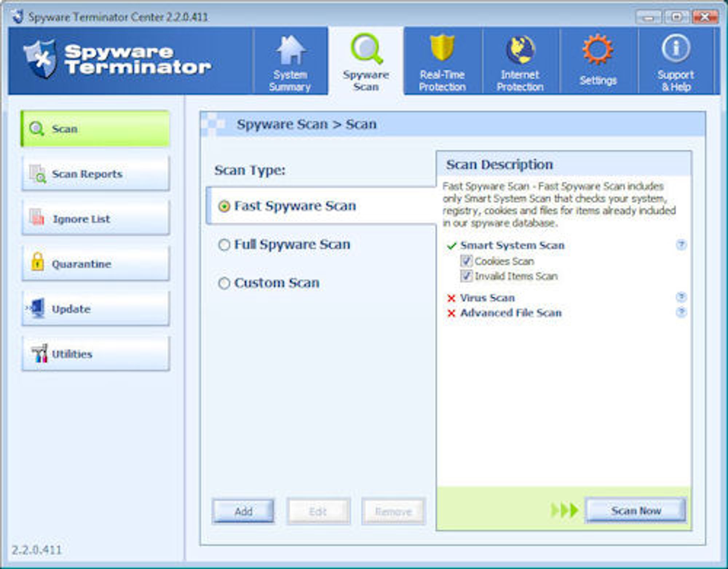Open the Quarantine sidebar item
The image size is (728, 569).
pos(96,263)
